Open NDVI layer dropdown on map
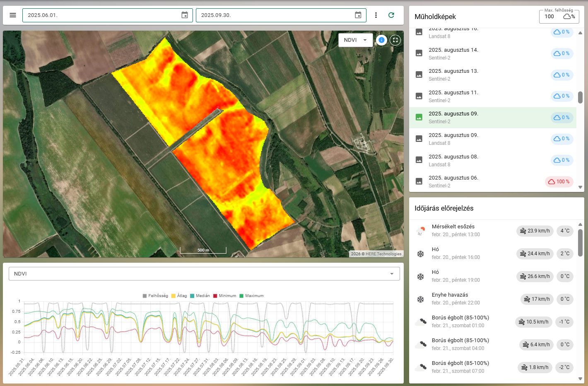 tap(355, 40)
